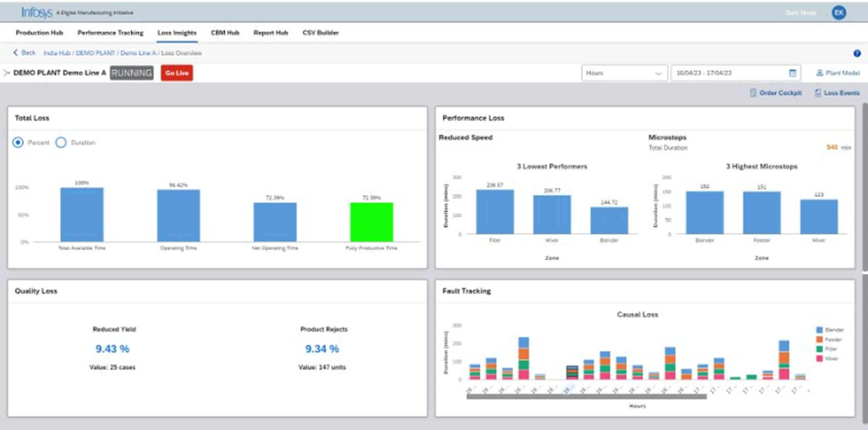Viewport: 868px width, 430px height.
Task: Open the calendar date picker icon
Action: (792, 73)
